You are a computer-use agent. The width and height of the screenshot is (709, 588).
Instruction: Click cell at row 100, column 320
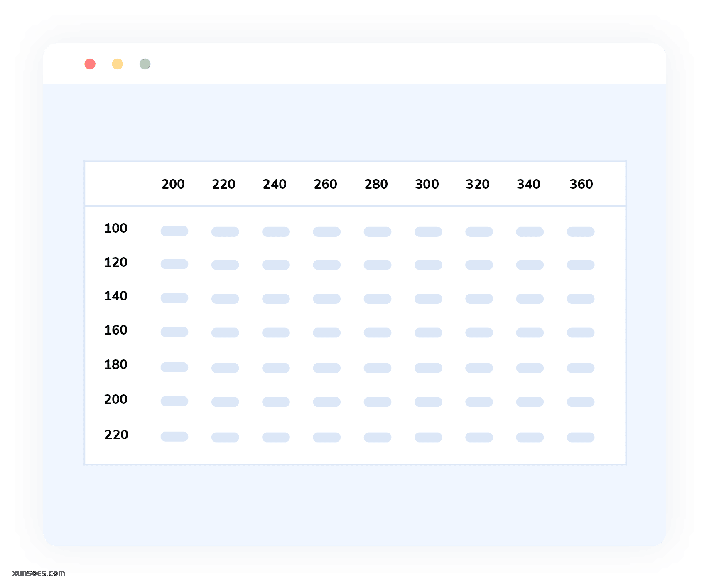(479, 232)
